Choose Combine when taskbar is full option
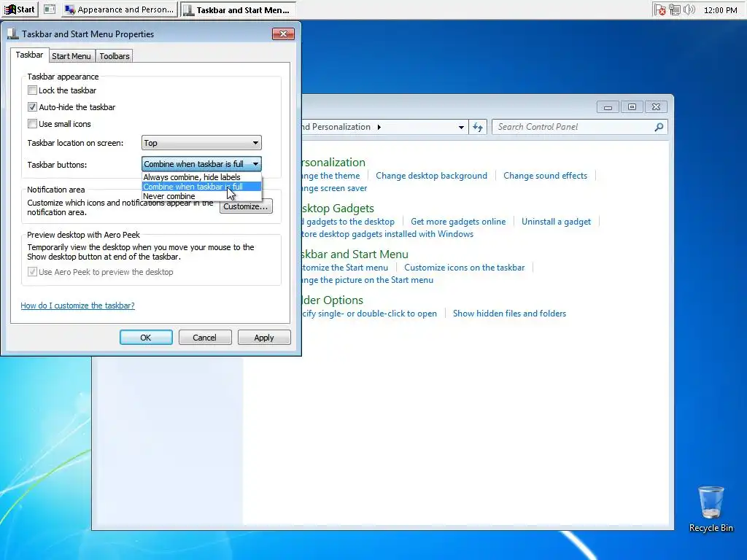747x560 pixels. [x=201, y=187]
